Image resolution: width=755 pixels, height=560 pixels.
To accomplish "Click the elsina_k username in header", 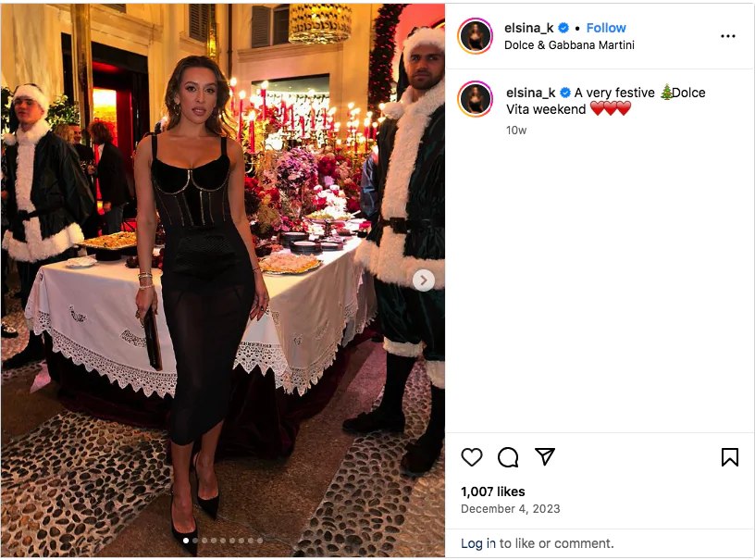I will pyautogui.click(x=528, y=28).
